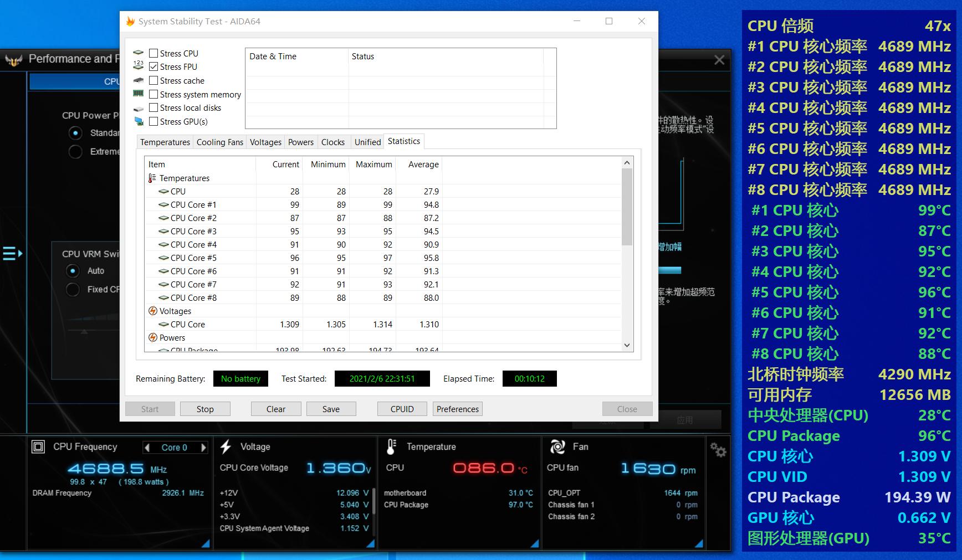Screen dimensions: 962x560
Task: Select previous core with left arrow
Action: pos(147,448)
